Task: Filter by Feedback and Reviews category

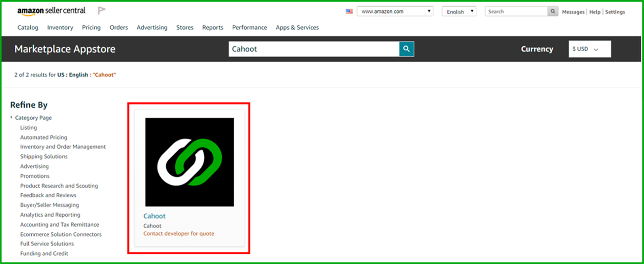Action: (48, 195)
